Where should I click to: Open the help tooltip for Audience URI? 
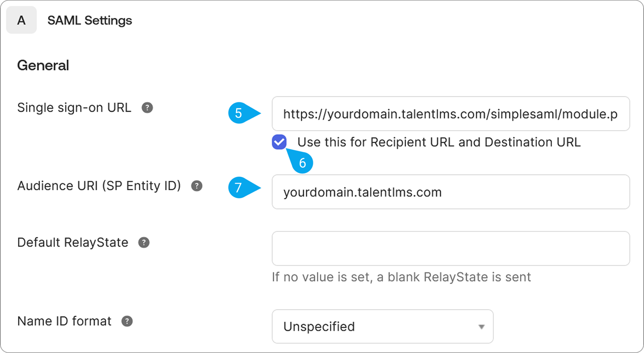coord(197,186)
